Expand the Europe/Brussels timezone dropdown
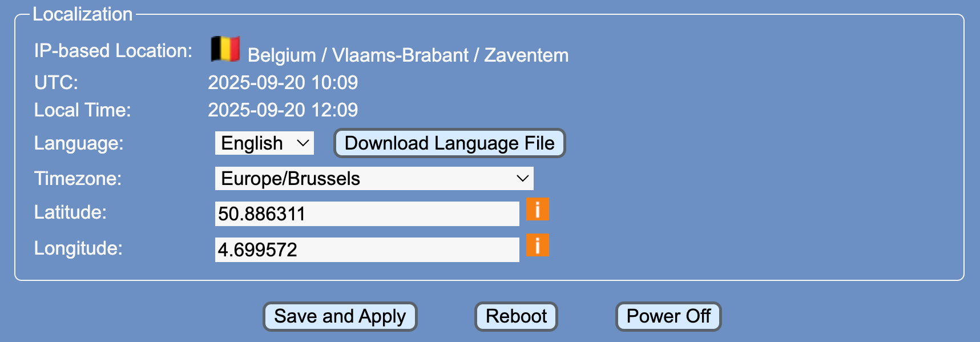This screenshot has height=342, width=980. (374, 179)
